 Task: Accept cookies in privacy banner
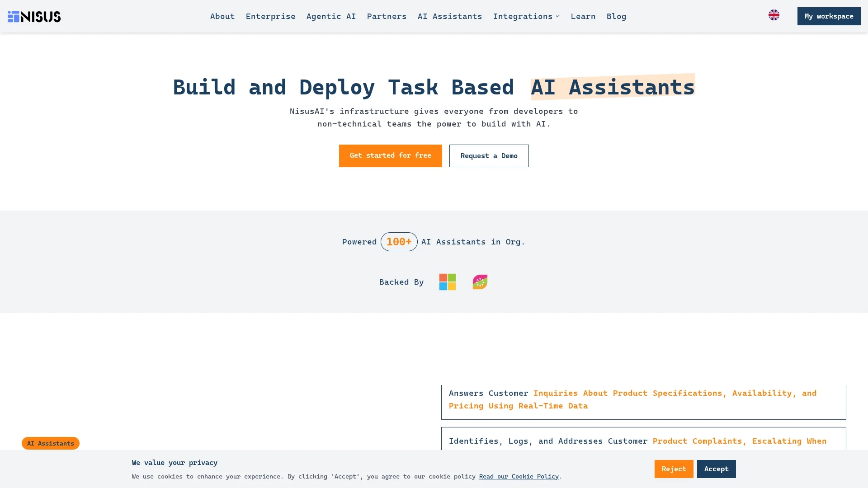[717, 469]
